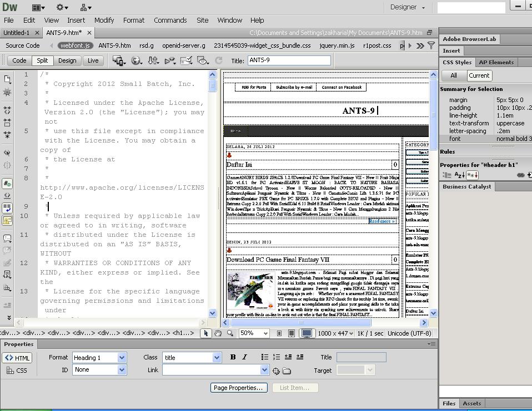Viewport: 532px width, 411px height.
Task: Select the Multiscreen Preview icon
Action: pos(118,61)
